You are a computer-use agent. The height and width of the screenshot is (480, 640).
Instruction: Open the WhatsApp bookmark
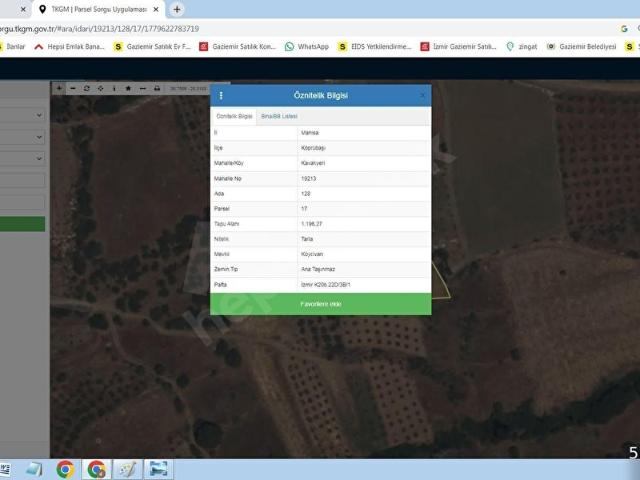(x=307, y=47)
